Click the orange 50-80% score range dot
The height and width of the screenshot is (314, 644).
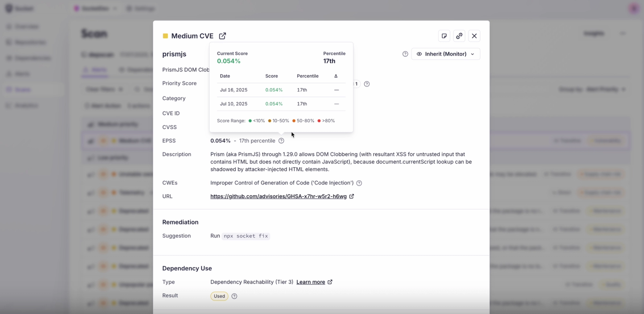point(294,121)
